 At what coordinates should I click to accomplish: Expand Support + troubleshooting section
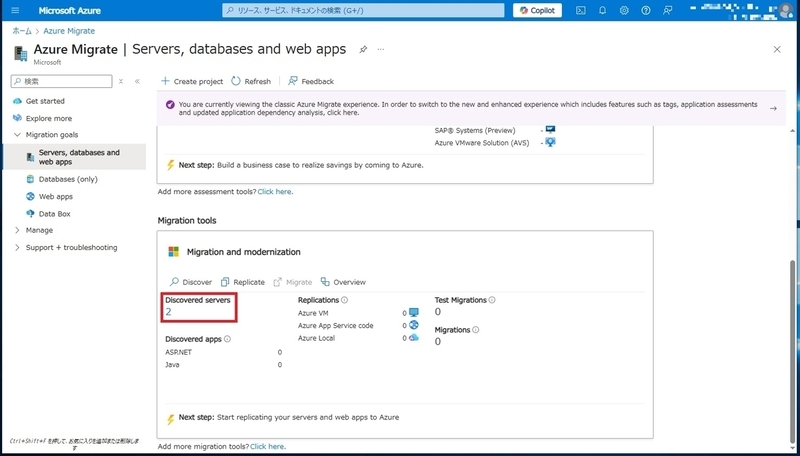point(17,247)
